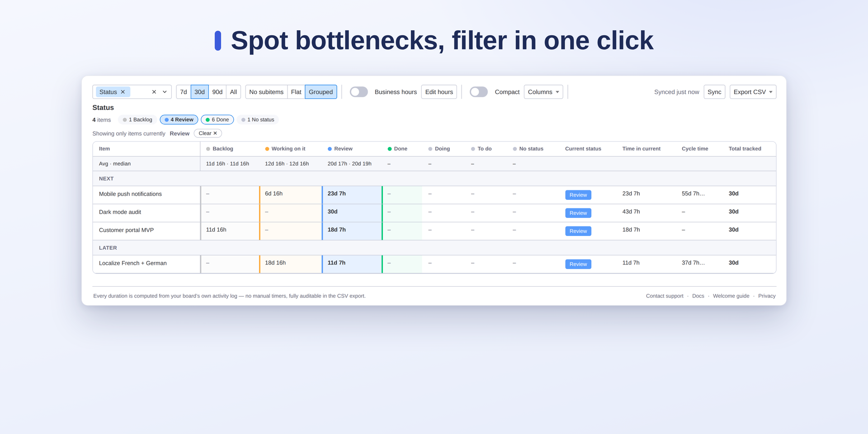This screenshot has height=434, width=868.
Task: Switch to the 90d time range
Action: (x=217, y=92)
